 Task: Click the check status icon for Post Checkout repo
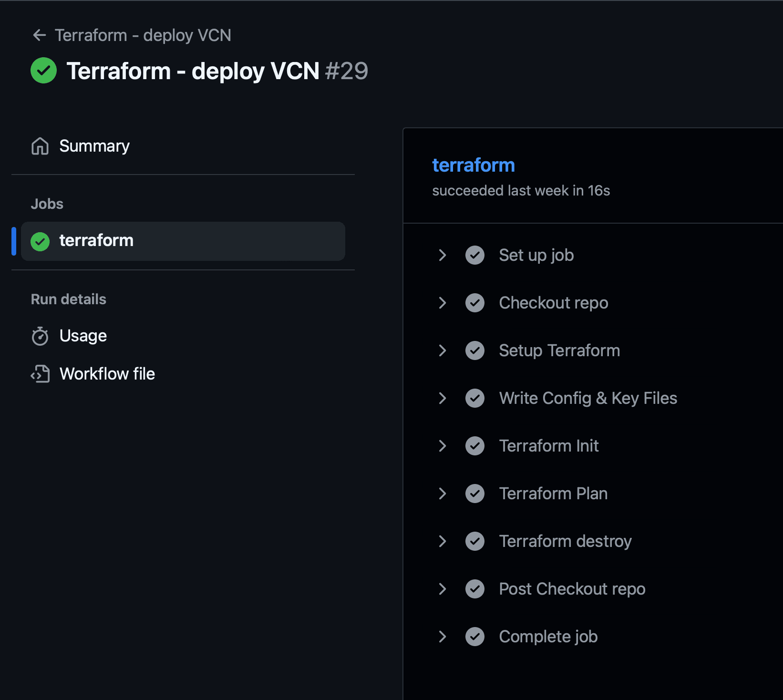point(475,589)
